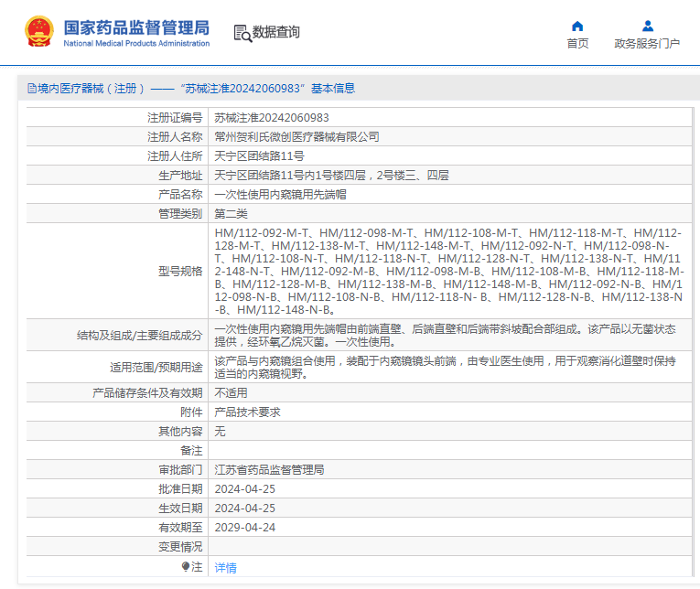Click the 有效期至 row label

click(x=180, y=528)
